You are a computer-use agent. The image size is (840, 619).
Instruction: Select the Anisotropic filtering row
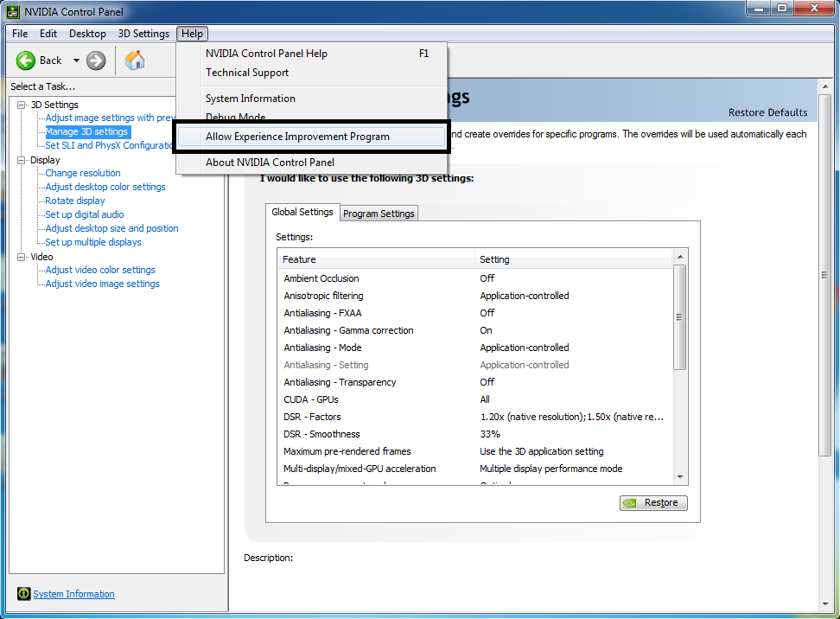pyautogui.click(x=474, y=296)
